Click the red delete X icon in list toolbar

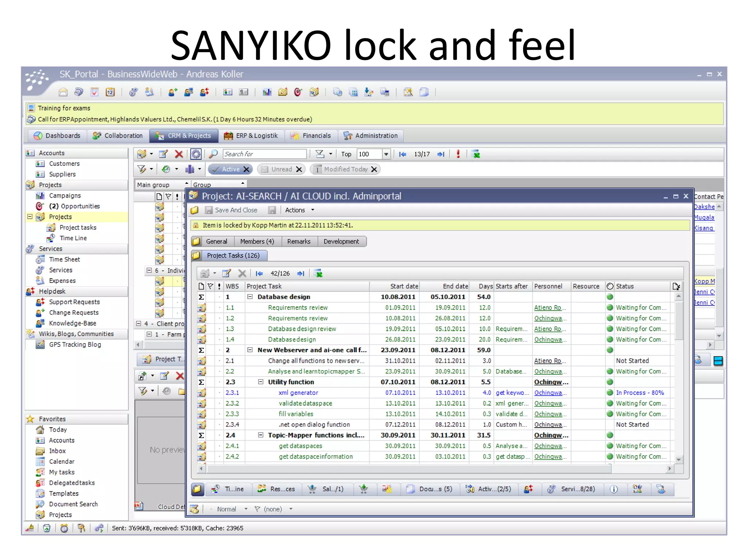[179, 154]
